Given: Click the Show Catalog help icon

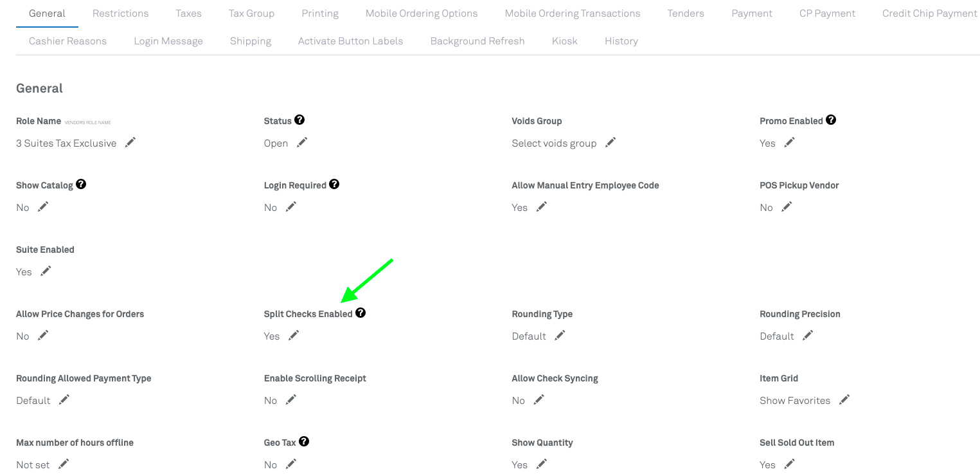Looking at the screenshot, I should pos(81,185).
